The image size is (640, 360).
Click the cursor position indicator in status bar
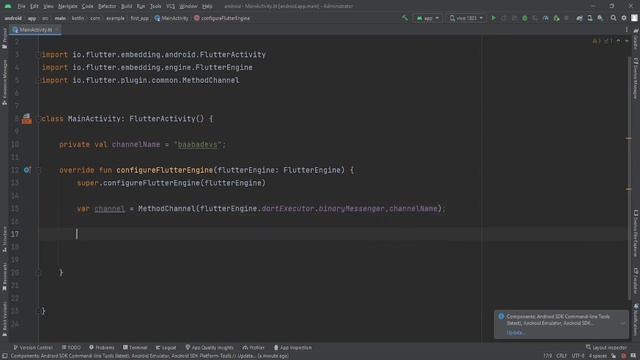(x=547, y=356)
